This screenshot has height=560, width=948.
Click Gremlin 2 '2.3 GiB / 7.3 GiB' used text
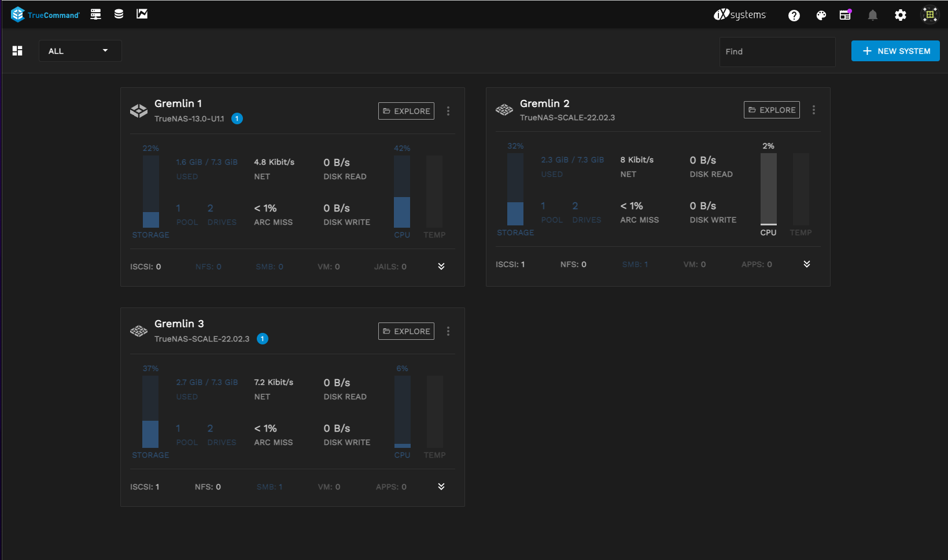coord(573,160)
